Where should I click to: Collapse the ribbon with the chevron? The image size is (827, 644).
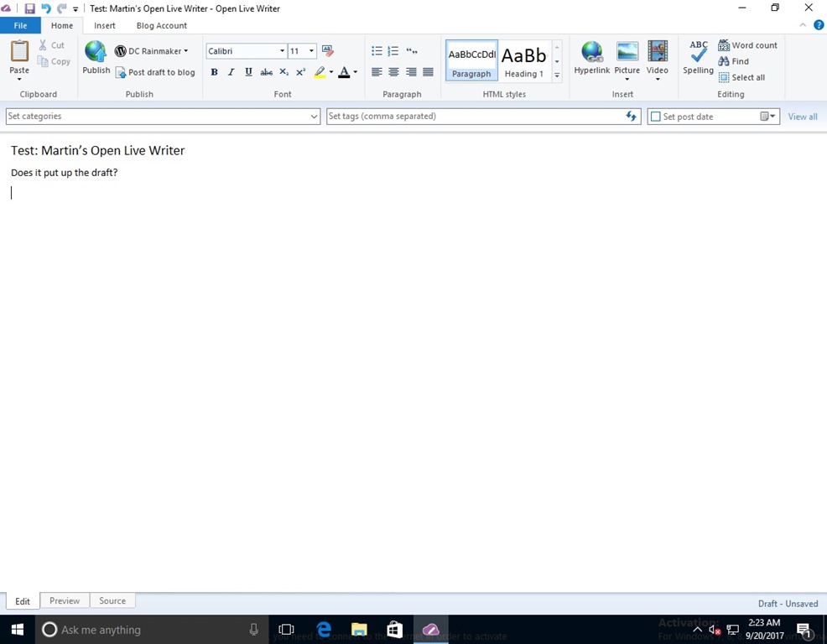803,25
